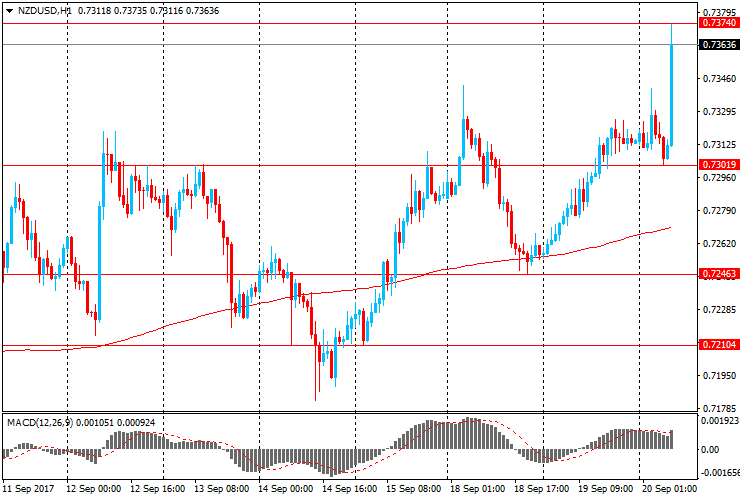This screenshot has width=740, height=500.
Task: Select the 12 Sep 16:00 time label
Action: (157, 488)
